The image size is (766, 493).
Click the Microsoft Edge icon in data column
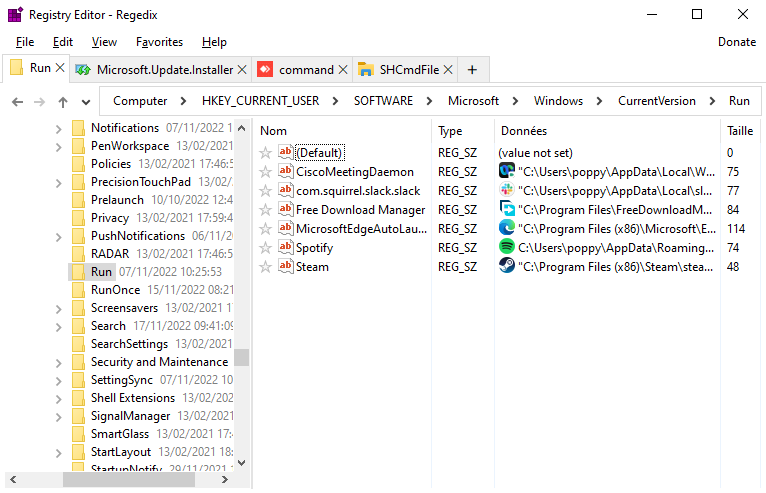pos(507,228)
